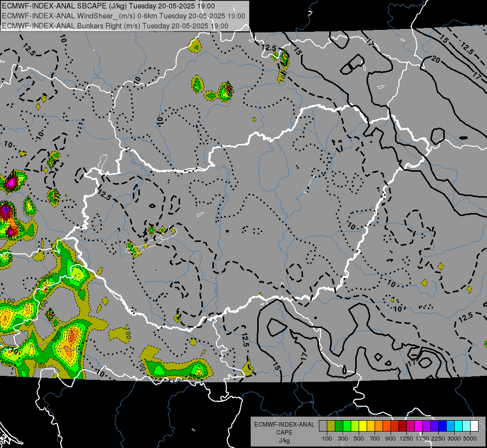Select the bright green legend swatch
487x448 pixels.
(347, 426)
